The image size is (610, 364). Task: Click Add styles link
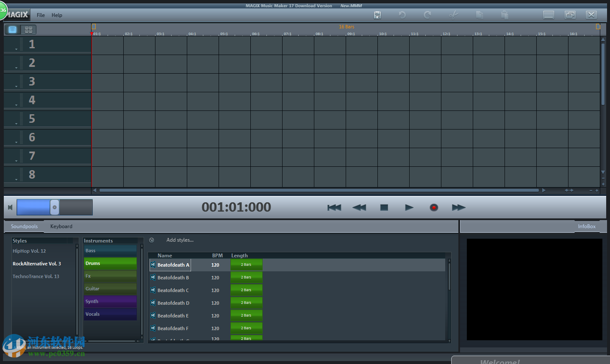(x=180, y=240)
